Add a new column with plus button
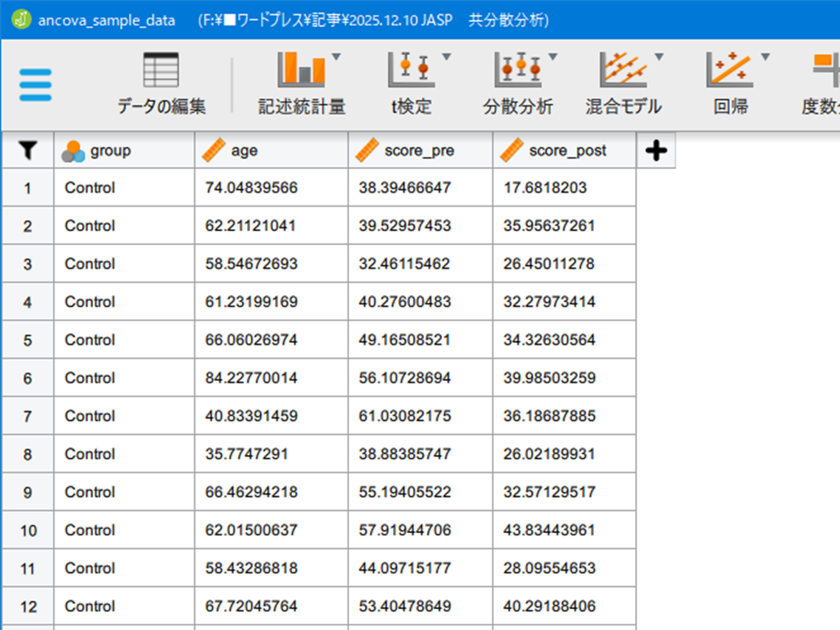840x630 pixels. (655, 151)
